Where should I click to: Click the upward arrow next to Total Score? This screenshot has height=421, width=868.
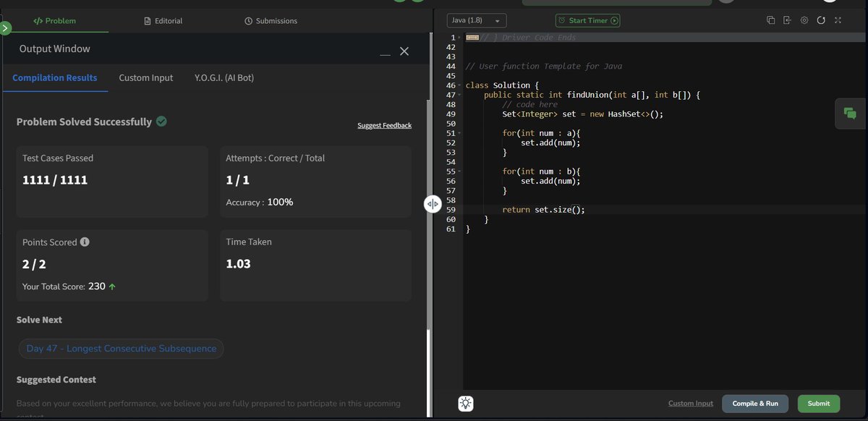click(x=112, y=286)
